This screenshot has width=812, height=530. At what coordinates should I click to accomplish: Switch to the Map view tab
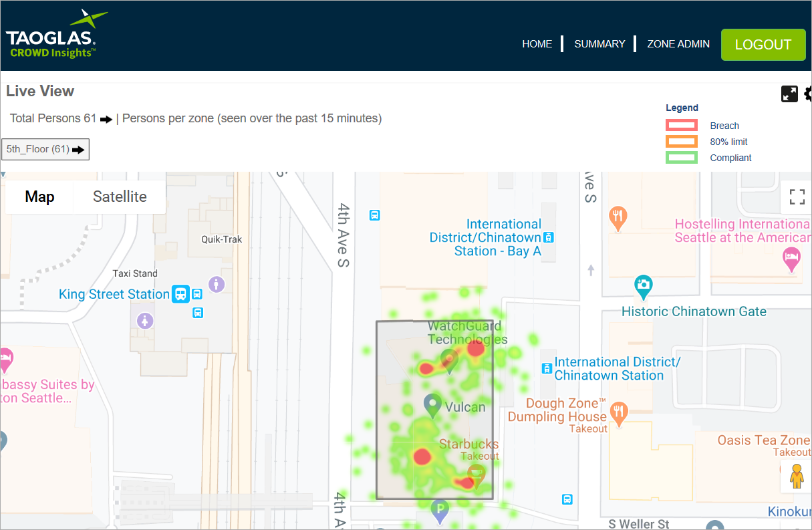click(39, 196)
